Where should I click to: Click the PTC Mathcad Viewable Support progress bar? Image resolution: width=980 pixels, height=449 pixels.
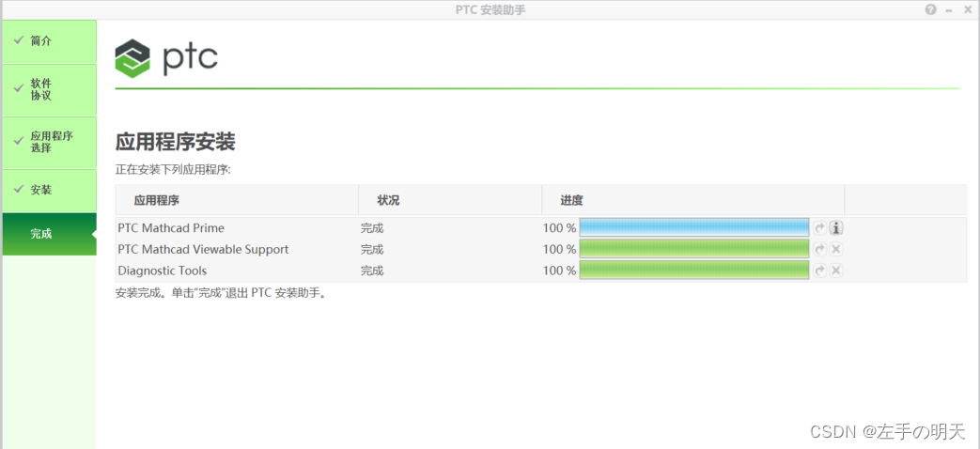(x=693, y=249)
